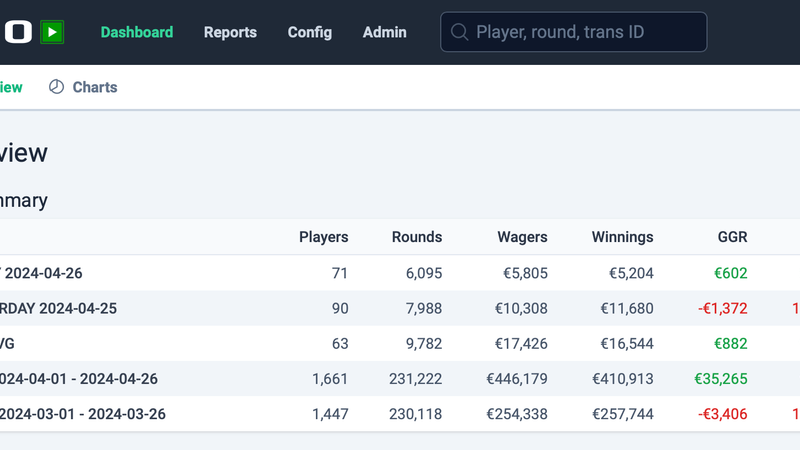
Task: Go to the Reports menu
Action: pos(230,32)
